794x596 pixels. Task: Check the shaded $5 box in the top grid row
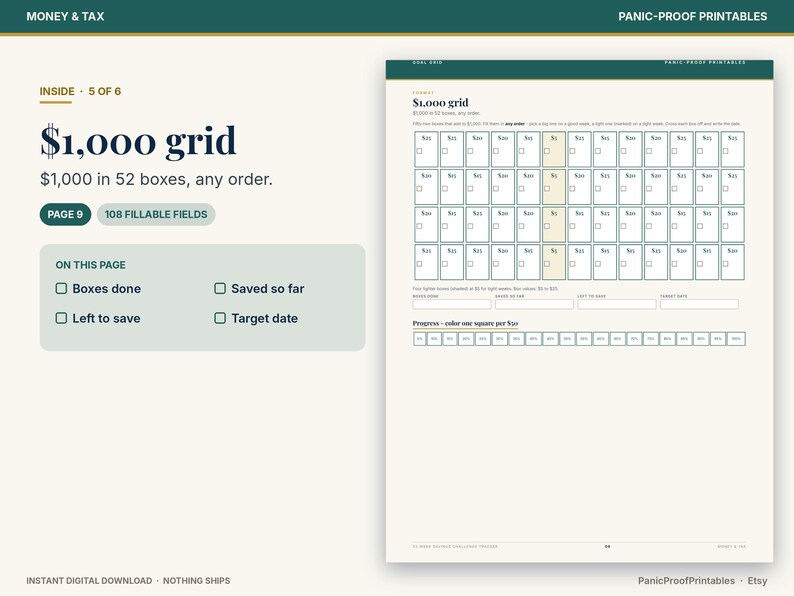(547, 151)
